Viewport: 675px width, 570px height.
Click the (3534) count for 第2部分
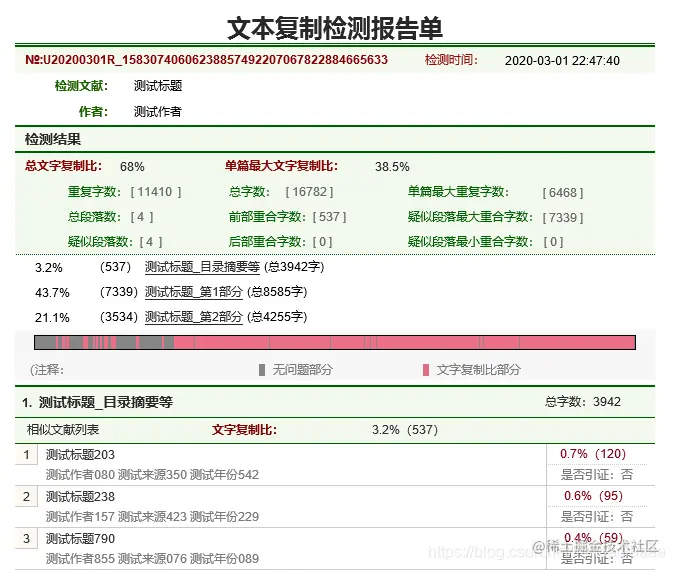coord(119,317)
